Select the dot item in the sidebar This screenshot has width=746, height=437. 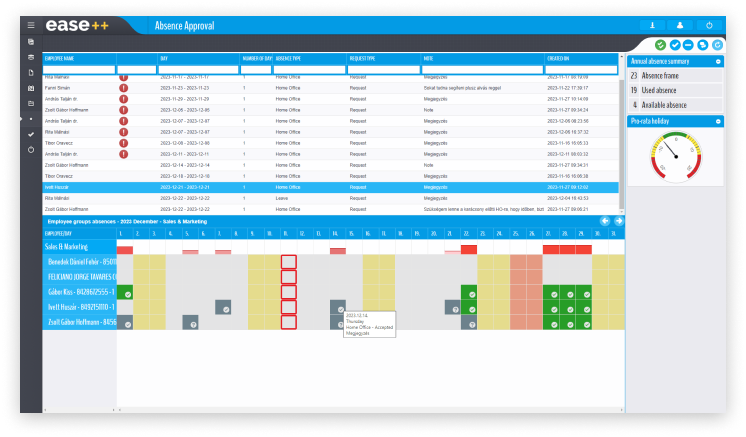(31, 119)
